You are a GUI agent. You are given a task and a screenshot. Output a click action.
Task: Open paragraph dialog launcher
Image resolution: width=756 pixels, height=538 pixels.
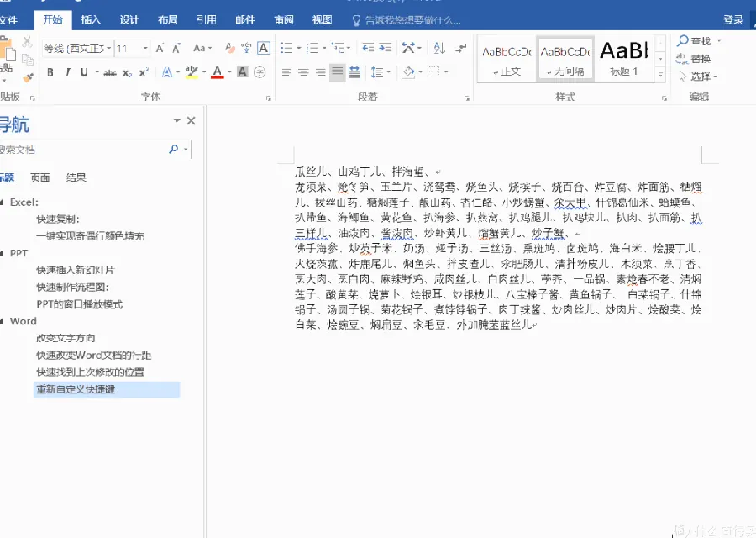click(467, 98)
